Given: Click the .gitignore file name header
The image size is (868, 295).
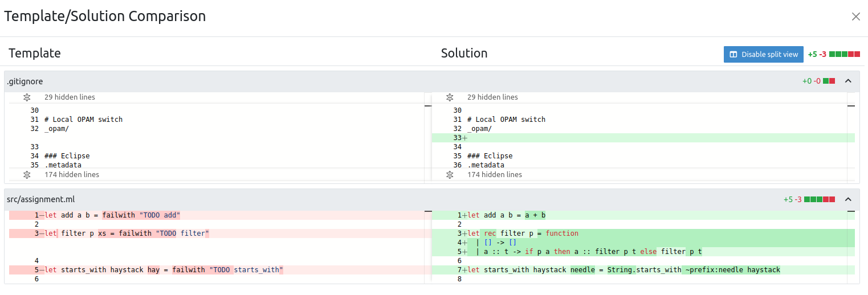Looking at the screenshot, I should pos(25,81).
